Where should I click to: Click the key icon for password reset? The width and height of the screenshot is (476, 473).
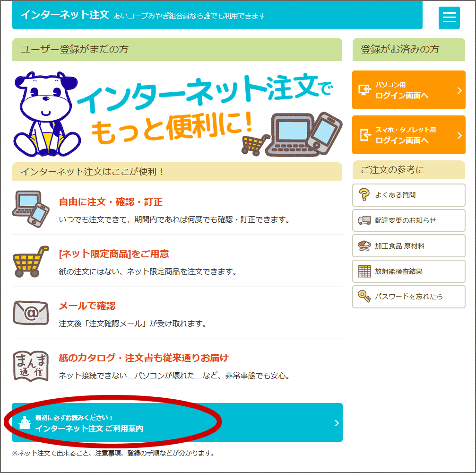(x=364, y=297)
